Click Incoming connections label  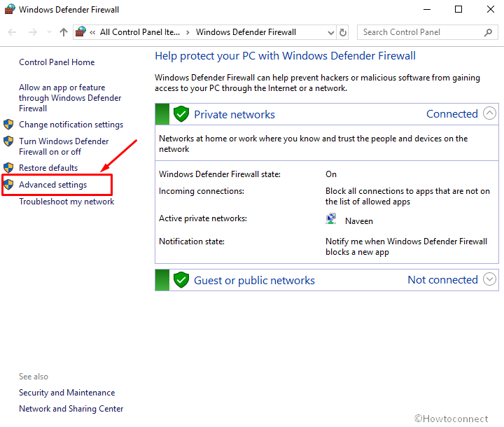point(202,191)
